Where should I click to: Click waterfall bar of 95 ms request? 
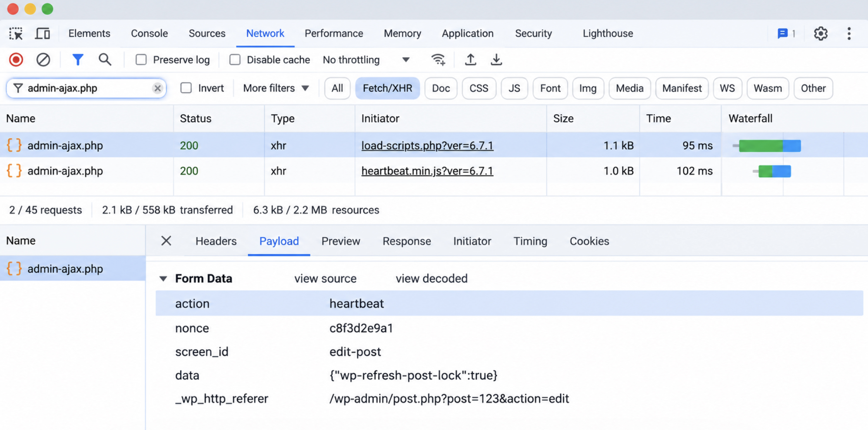pos(767,146)
